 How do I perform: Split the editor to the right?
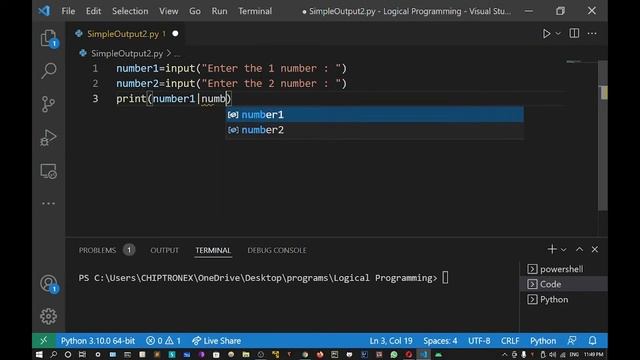[x=574, y=33]
